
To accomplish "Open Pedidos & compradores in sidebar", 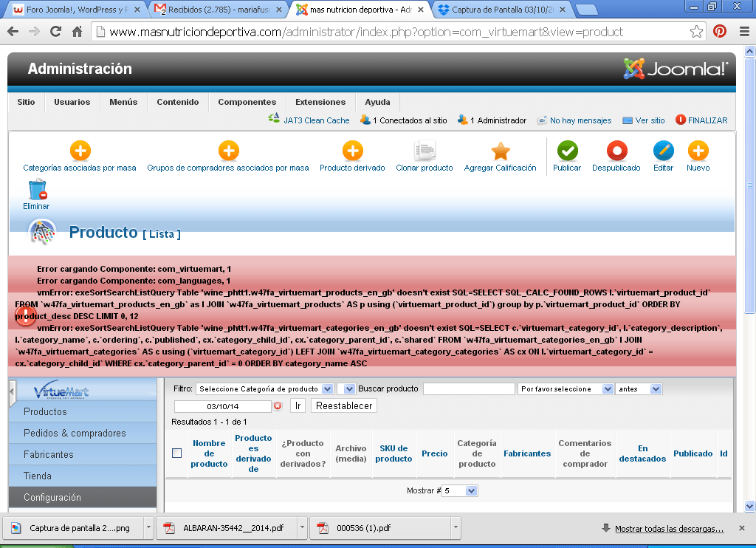I will pyautogui.click(x=83, y=434).
